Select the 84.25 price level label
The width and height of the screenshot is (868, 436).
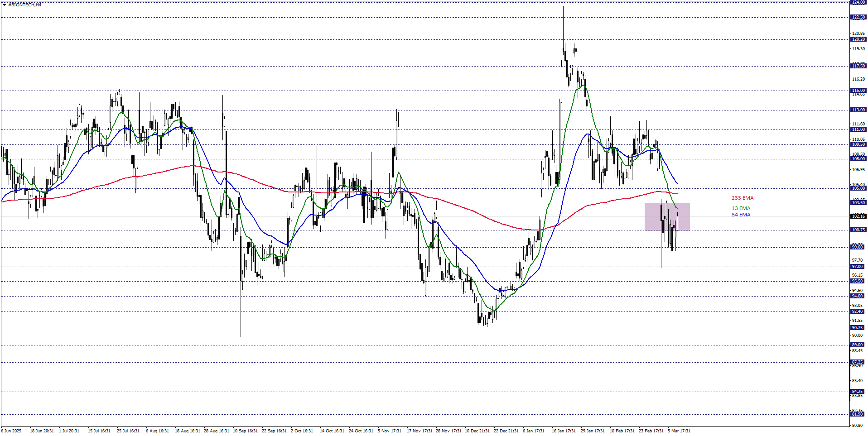click(x=858, y=392)
